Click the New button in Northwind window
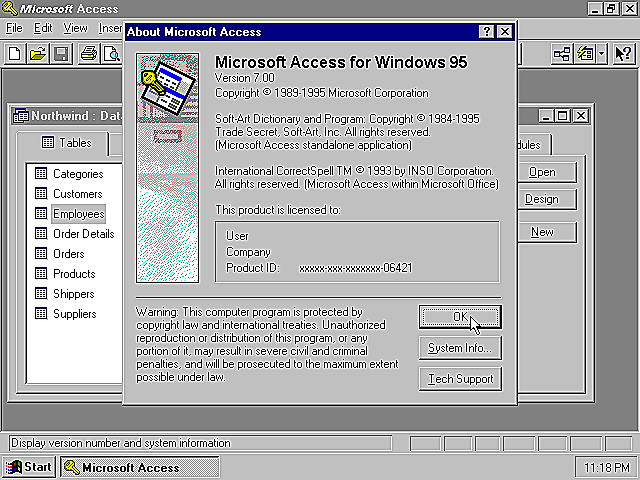640x480 pixels. 547,232
